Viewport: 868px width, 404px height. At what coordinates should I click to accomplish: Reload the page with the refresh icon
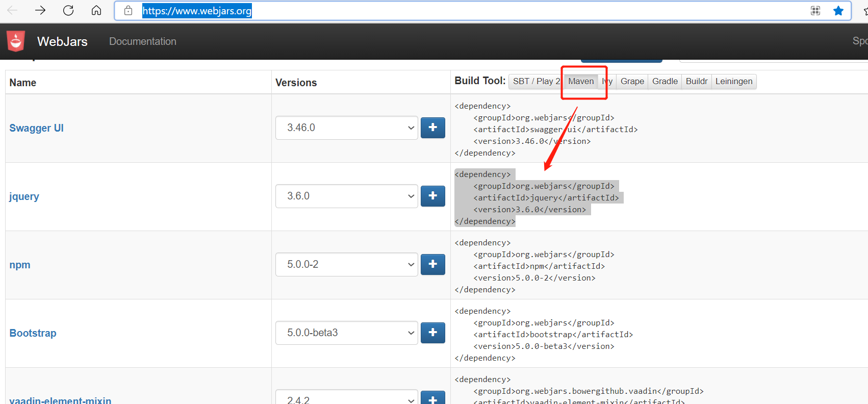(68, 10)
